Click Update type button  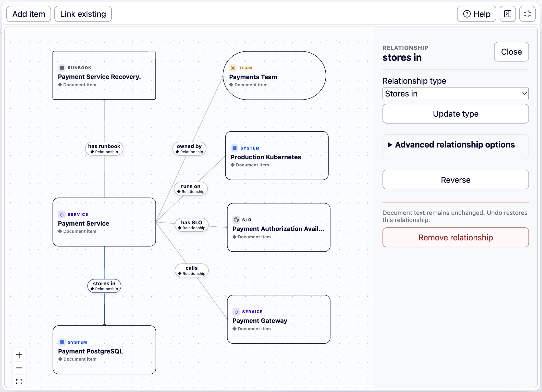pyautogui.click(x=455, y=114)
